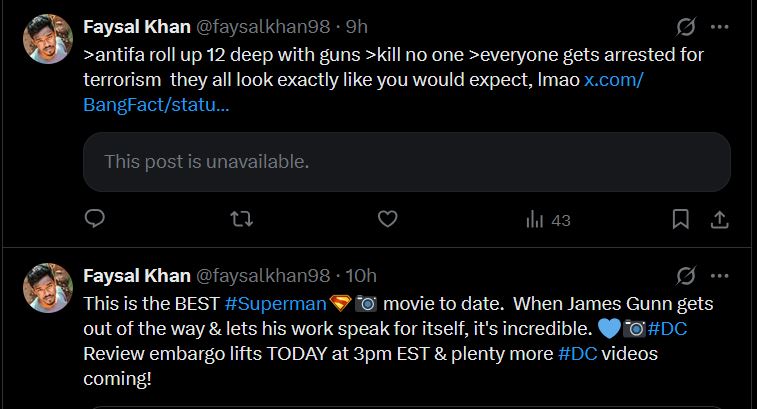This screenshot has width=757, height=409.
Task: Click Faysal Khan name on 9h post
Action: (x=137, y=27)
